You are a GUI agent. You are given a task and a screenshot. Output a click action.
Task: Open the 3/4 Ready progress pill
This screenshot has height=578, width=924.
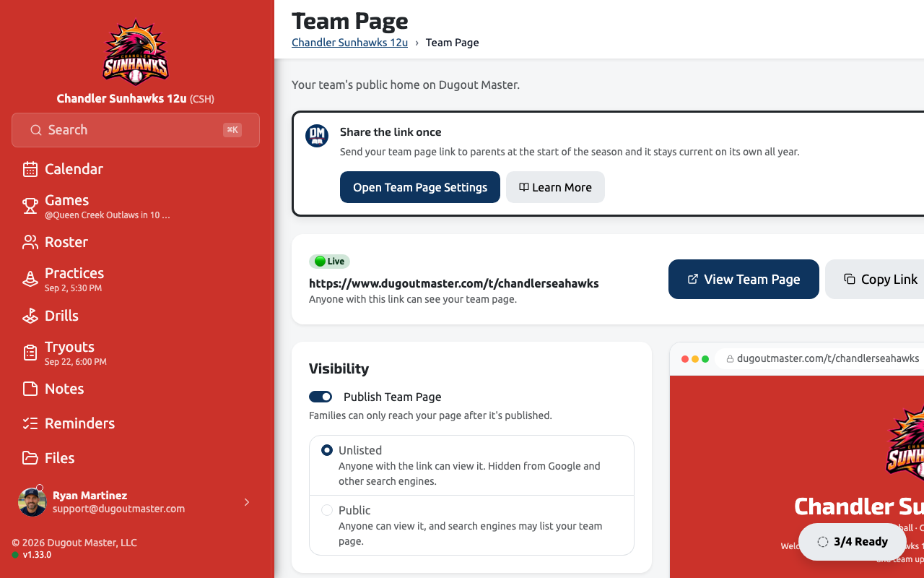click(x=852, y=542)
